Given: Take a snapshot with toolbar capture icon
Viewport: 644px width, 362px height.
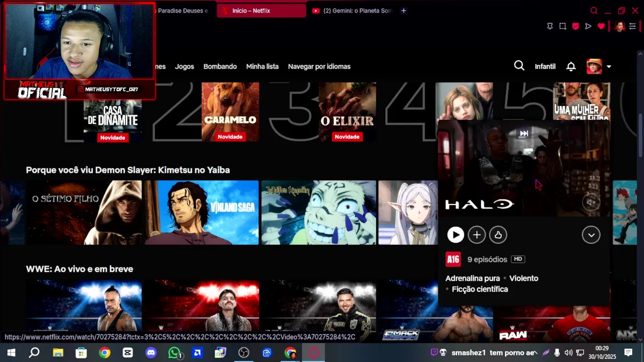Looking at the screenshot, I should click(x=562, y=26).
